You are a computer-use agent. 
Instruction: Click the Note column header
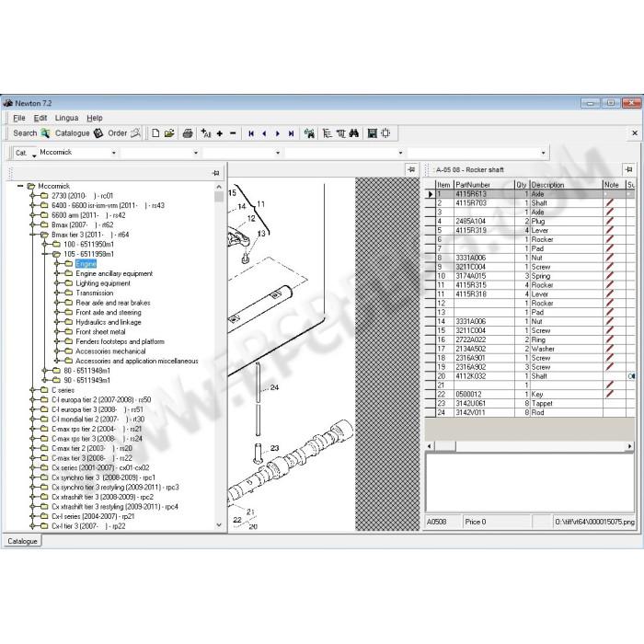pyautogui.click(x=614, y=185)
